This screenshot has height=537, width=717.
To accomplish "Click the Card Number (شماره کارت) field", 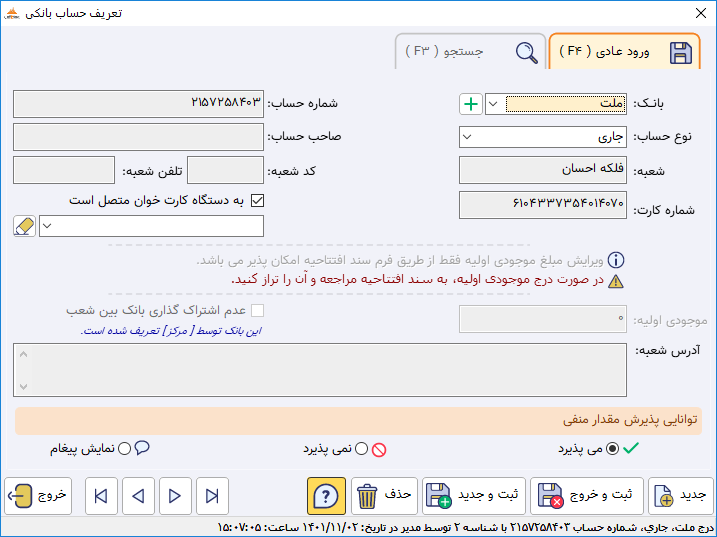I will 543,205.
